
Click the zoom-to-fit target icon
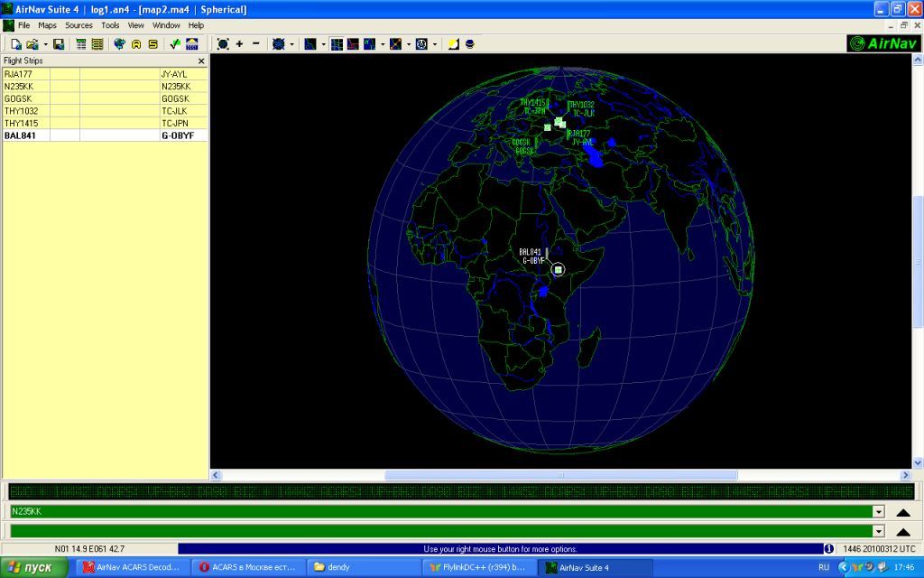223,44
